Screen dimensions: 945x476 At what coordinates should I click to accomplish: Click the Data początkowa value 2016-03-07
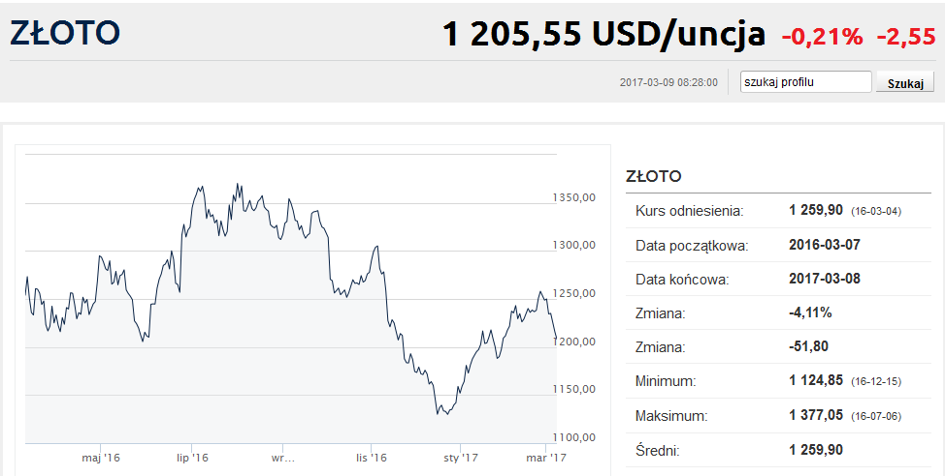pos(824,245)
